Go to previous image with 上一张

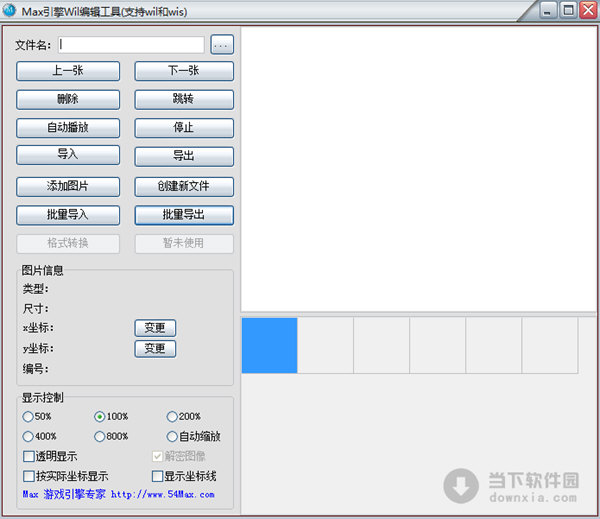68,71
